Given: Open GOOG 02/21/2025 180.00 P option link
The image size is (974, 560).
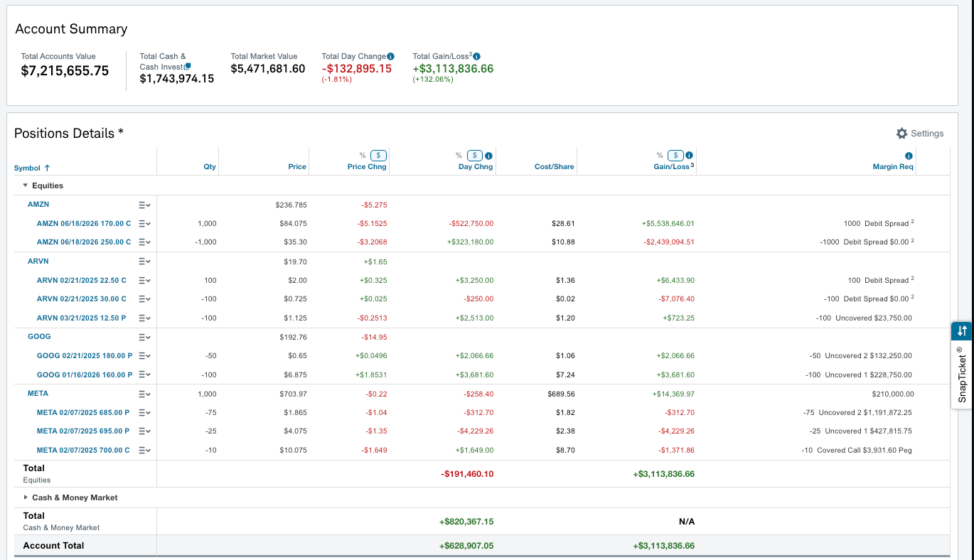Looking at the screenshot, I should click(85, 356).
